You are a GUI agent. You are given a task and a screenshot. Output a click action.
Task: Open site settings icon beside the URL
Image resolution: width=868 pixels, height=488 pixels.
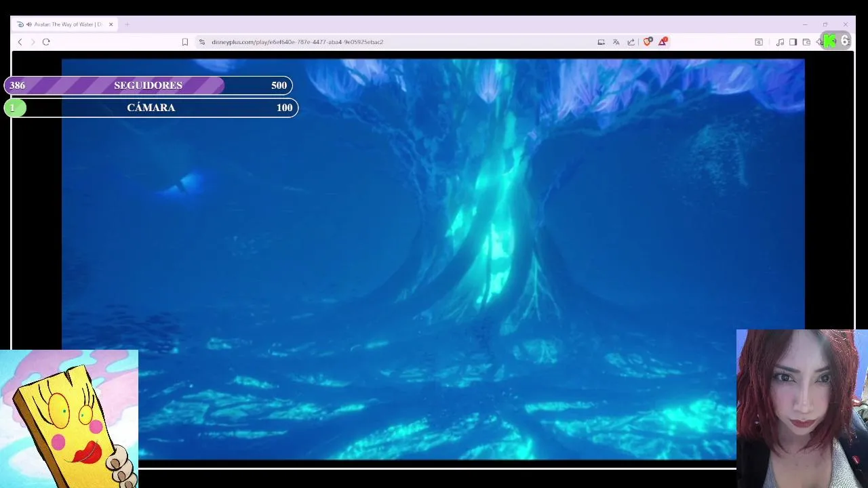(x=201, y=42)
